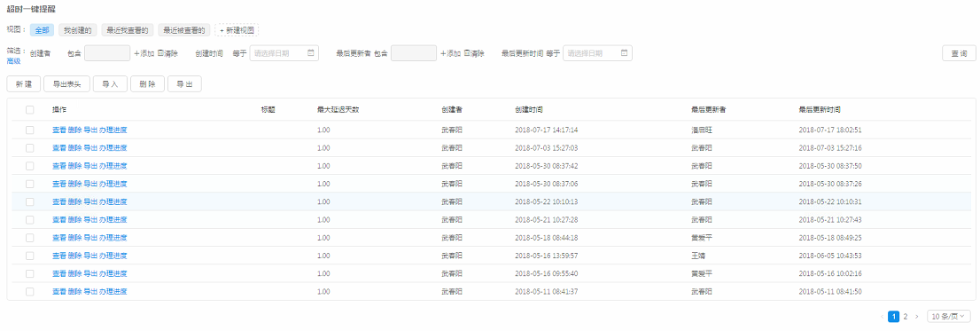Click the timestamp 2018-05-16 10:02:16
Image resolution: width=980 pixels, height=331 pixels.
click(x=830, y=273)
